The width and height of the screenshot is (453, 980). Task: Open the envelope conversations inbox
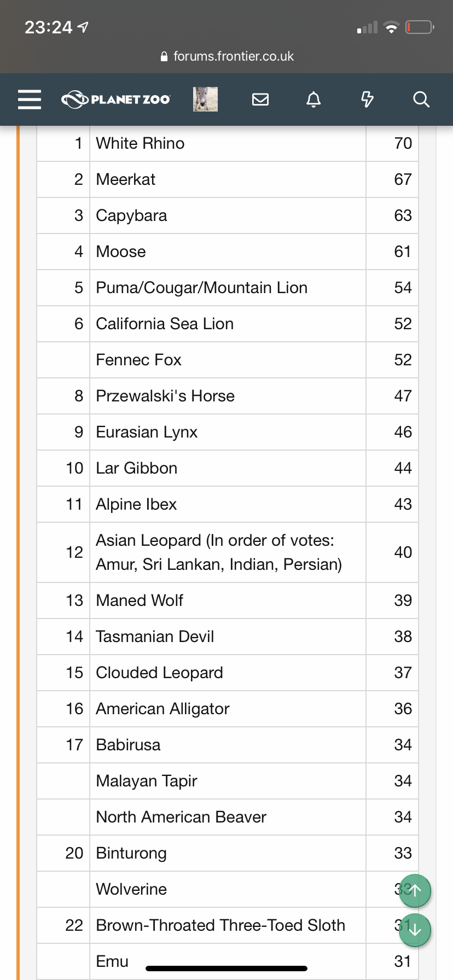(x=260, y=99)
